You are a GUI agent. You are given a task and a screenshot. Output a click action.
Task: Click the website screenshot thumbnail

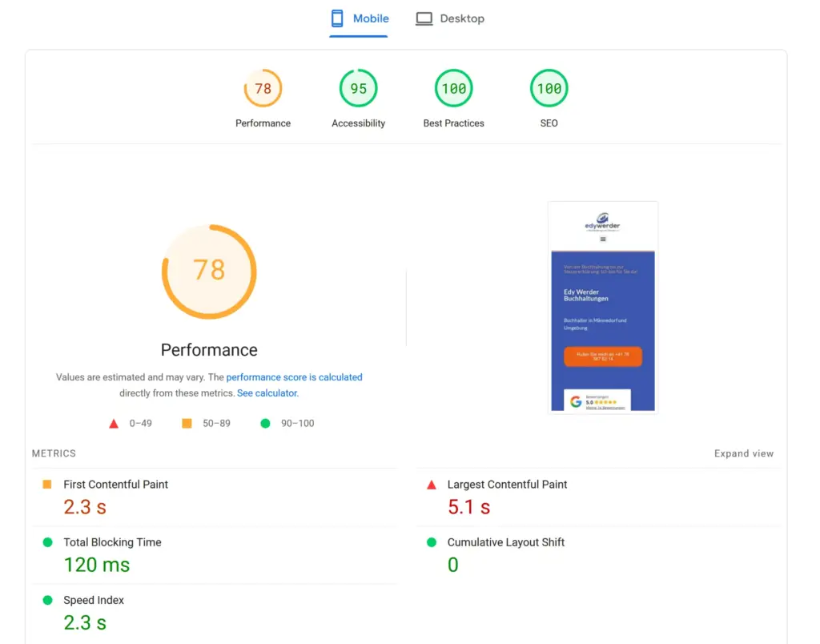[603, 307]
